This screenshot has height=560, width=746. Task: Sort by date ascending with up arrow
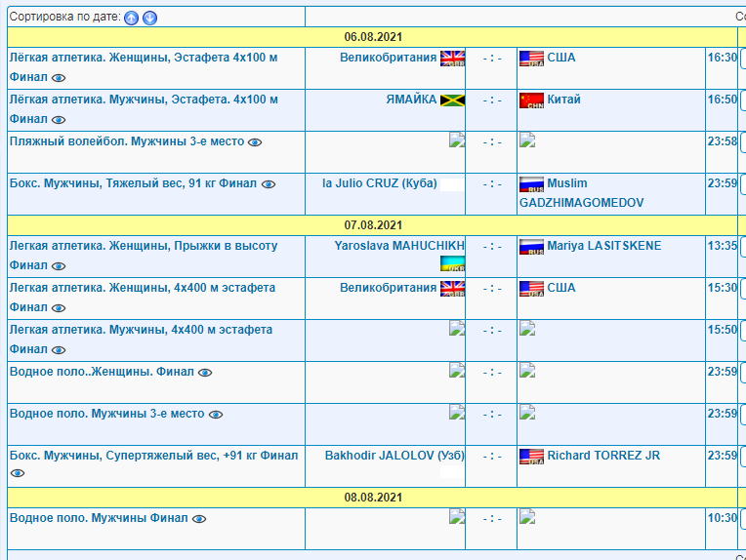pyautogui.click(x=131, y=19)
